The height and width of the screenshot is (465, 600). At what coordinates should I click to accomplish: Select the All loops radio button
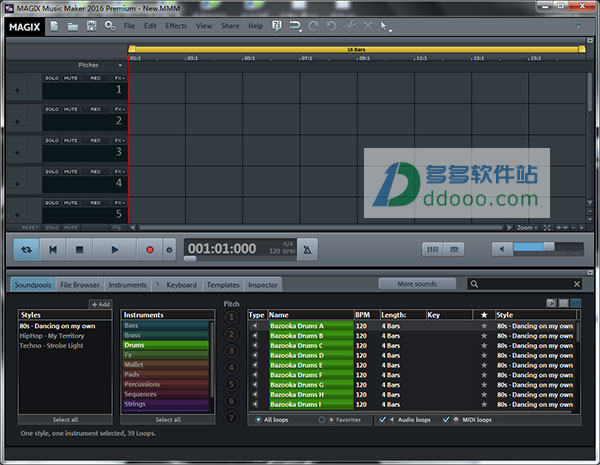(x=258, y=420)
